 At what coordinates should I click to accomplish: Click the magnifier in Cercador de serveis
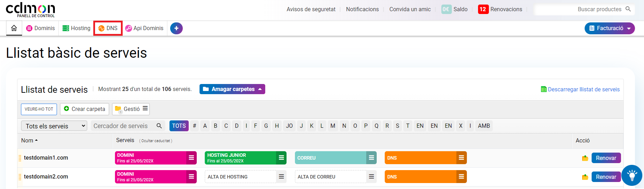tap(159, 126)
